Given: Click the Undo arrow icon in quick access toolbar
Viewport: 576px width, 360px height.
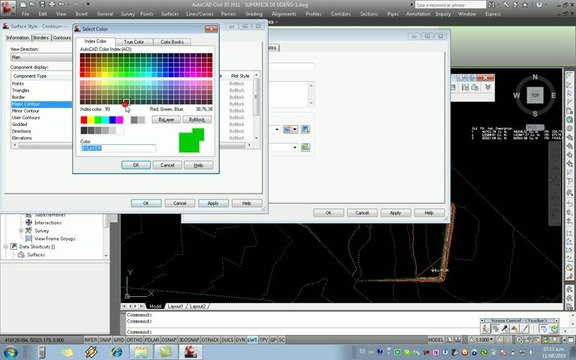Looking at the screenshot, I should pos(62,5).
